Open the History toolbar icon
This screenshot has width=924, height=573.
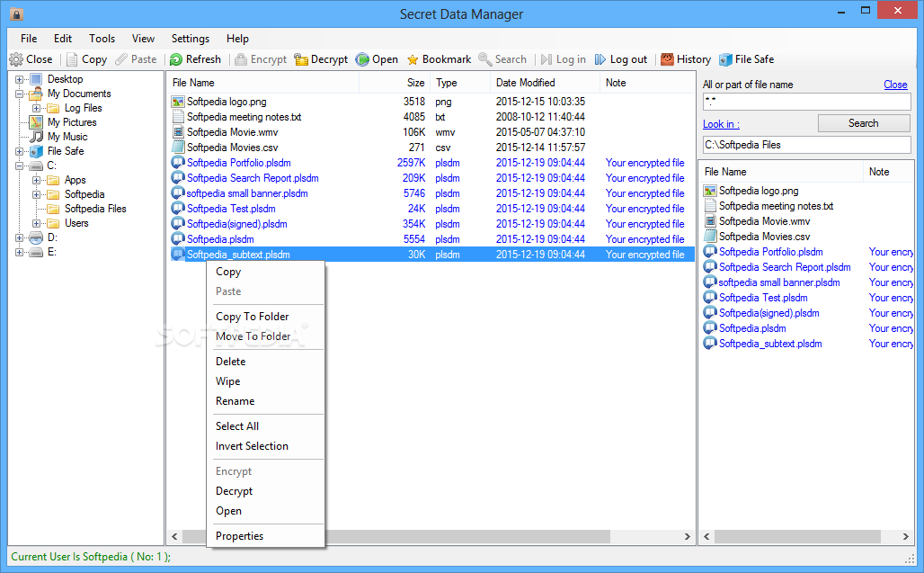(x=667, y=59)
